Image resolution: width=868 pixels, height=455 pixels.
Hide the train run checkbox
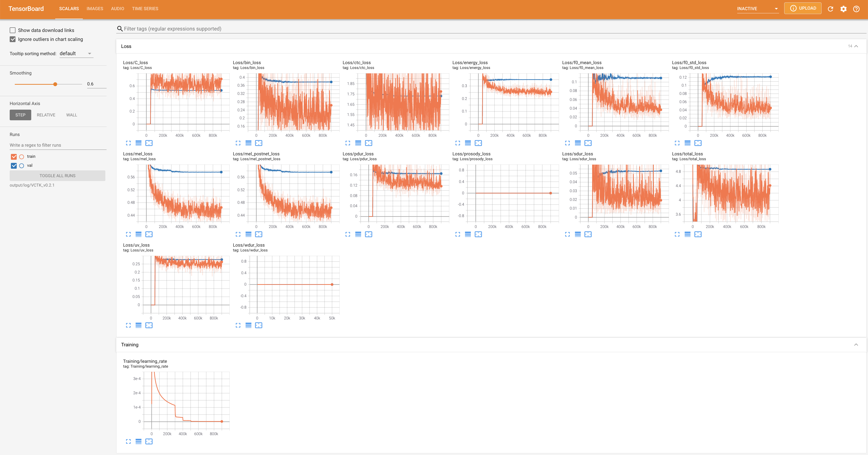tap(14, 157)
